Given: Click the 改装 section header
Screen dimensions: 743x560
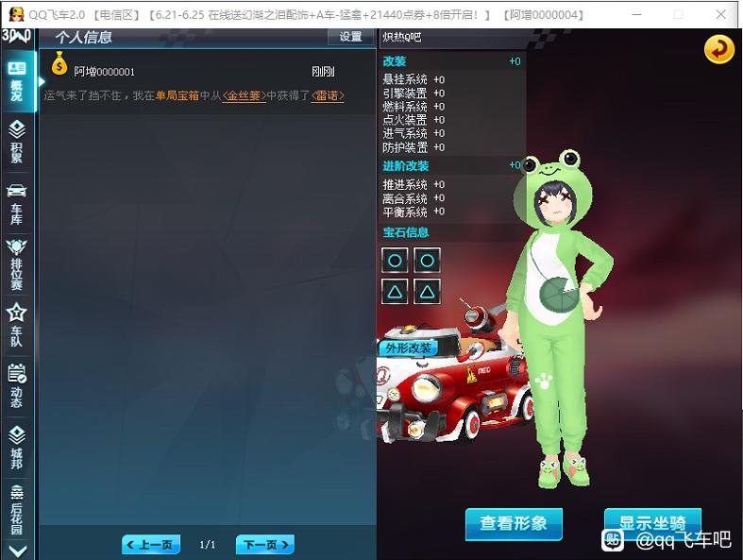Looking at the screenshot, I should pyautogui.click(x=395, y=61).
